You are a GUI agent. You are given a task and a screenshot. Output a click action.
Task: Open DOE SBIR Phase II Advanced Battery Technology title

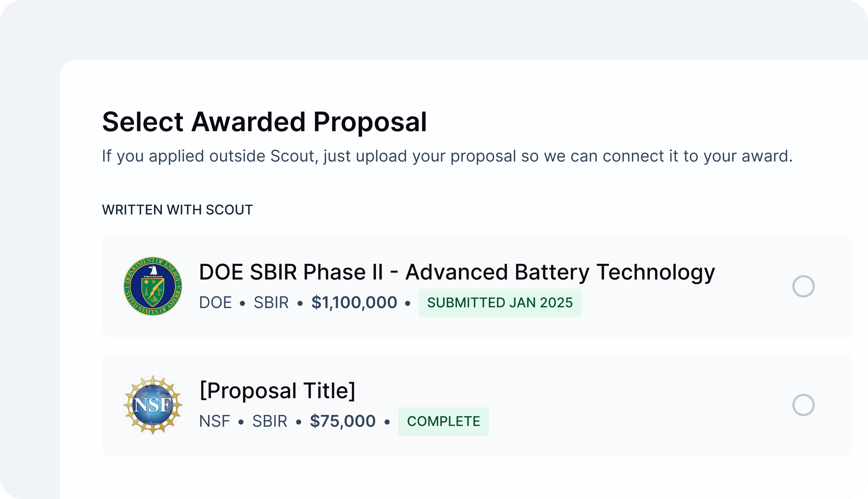(457, 272)
